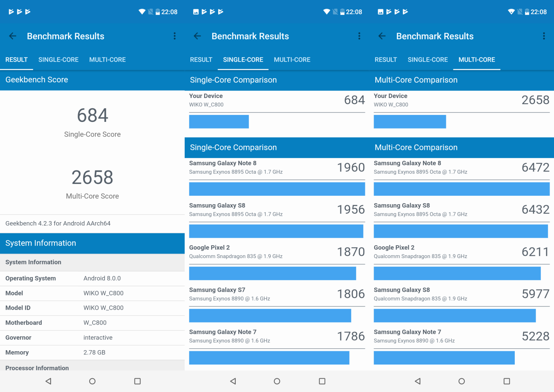This screenshot has width=554, height=392.
Task: Tap the Your Device 684 score bar
Action: (x=219, y=122)
